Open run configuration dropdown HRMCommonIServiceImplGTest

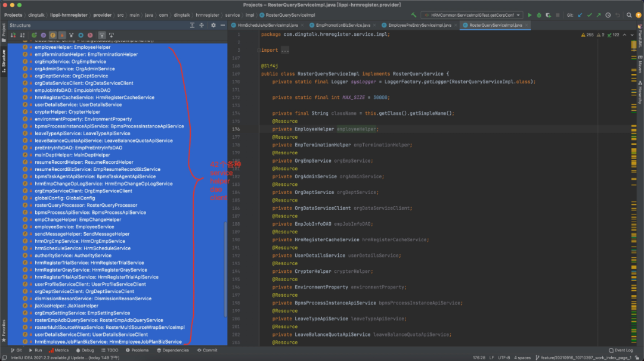472,15
